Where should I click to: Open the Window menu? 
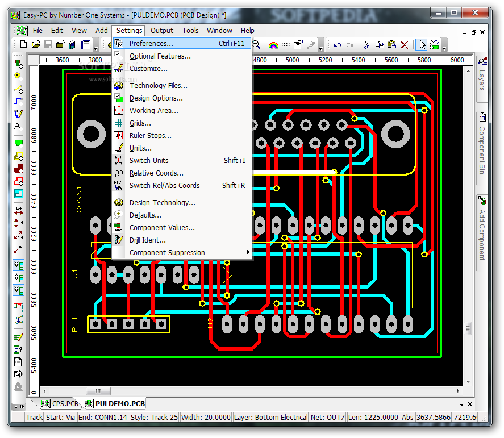219,31
